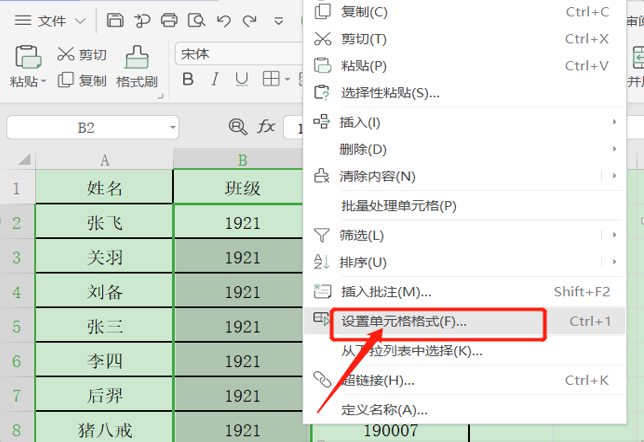Click the chain link icon beside 超链接

coord(322,380)
